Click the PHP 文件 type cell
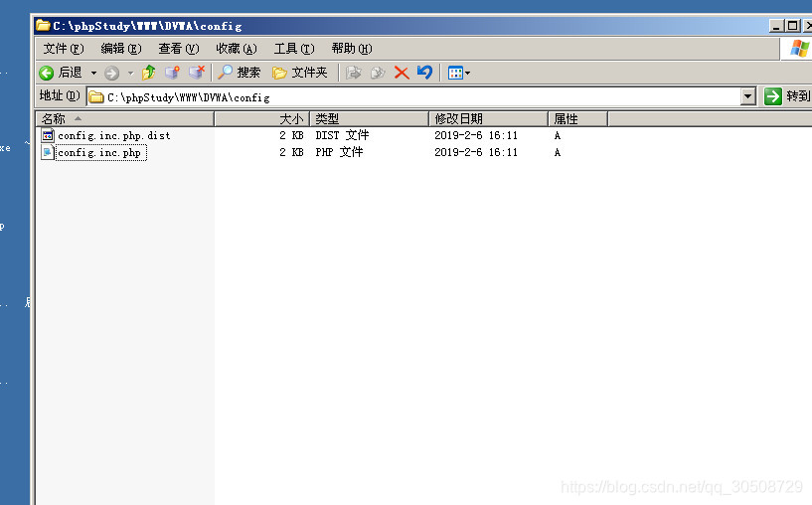 click(x=339, y=152)
